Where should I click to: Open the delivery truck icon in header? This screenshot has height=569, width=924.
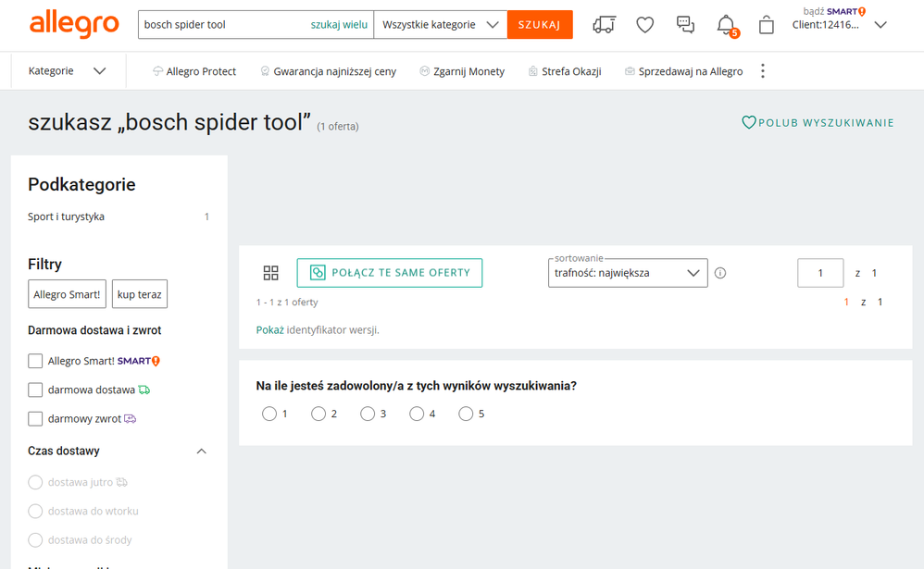pyautogui.click(x=604, y=25)
